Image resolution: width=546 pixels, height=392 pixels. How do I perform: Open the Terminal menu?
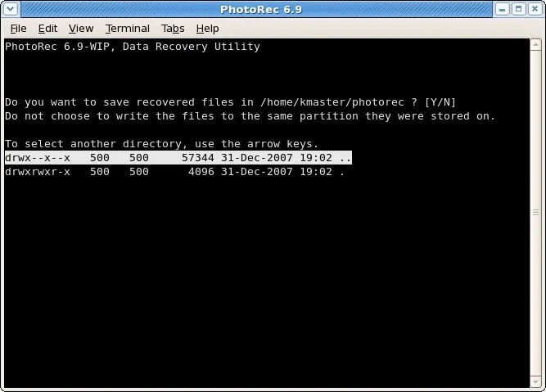pyautogui.click(x=128, y=29)
